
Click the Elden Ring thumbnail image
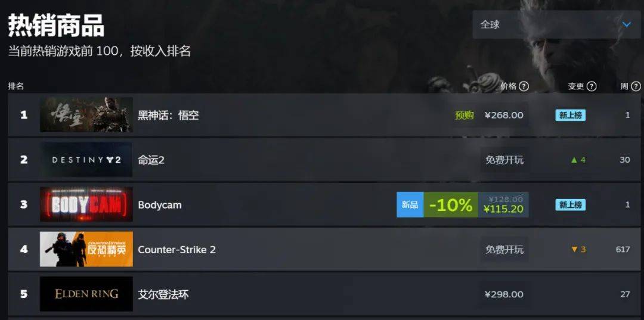[86, 294]
